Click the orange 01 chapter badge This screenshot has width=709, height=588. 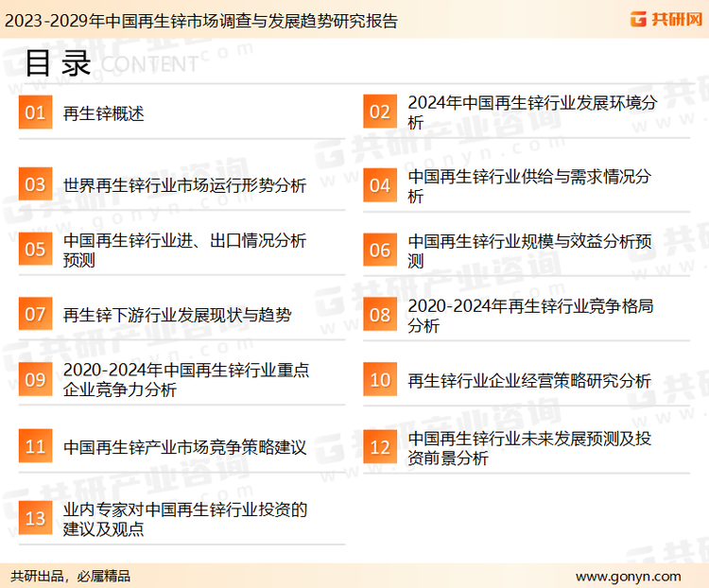(35, 112)
